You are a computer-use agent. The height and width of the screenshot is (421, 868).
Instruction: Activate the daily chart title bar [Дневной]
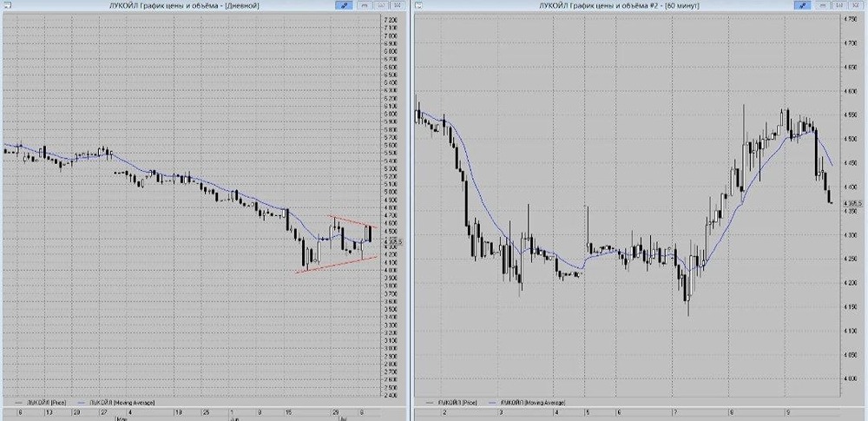point(185,5)
